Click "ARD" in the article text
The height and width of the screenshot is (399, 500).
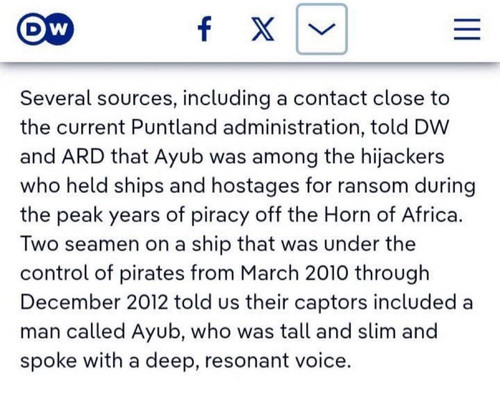pos(83,157)
